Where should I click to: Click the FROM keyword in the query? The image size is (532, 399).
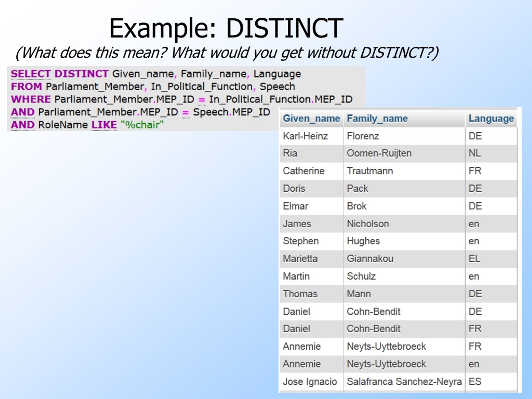[x=26, y=87]
